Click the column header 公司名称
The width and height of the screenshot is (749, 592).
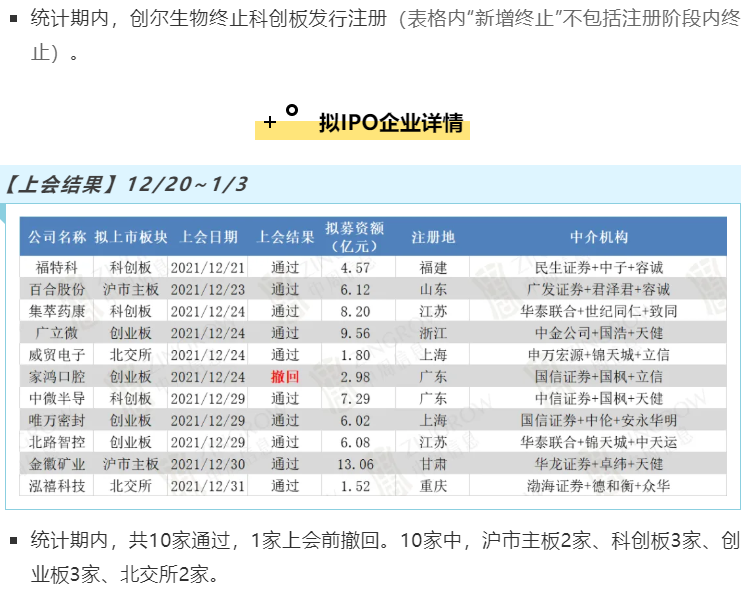57,237
